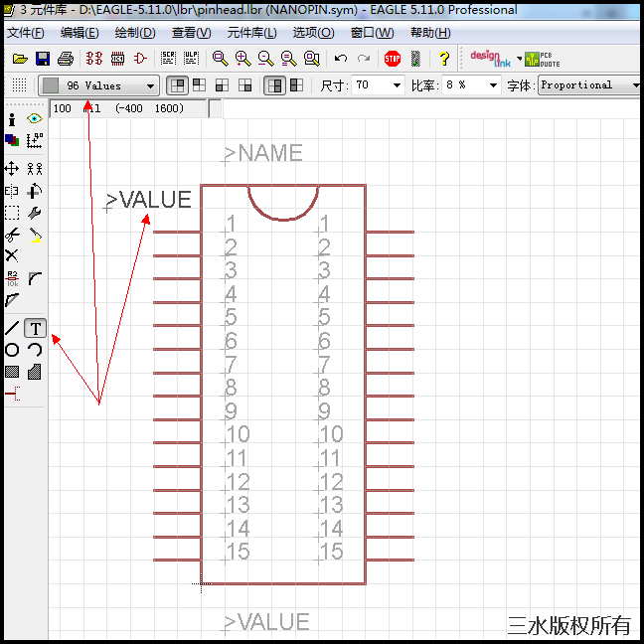
Task: Open the 帮助(H) menu
Action: click(430, 33)
